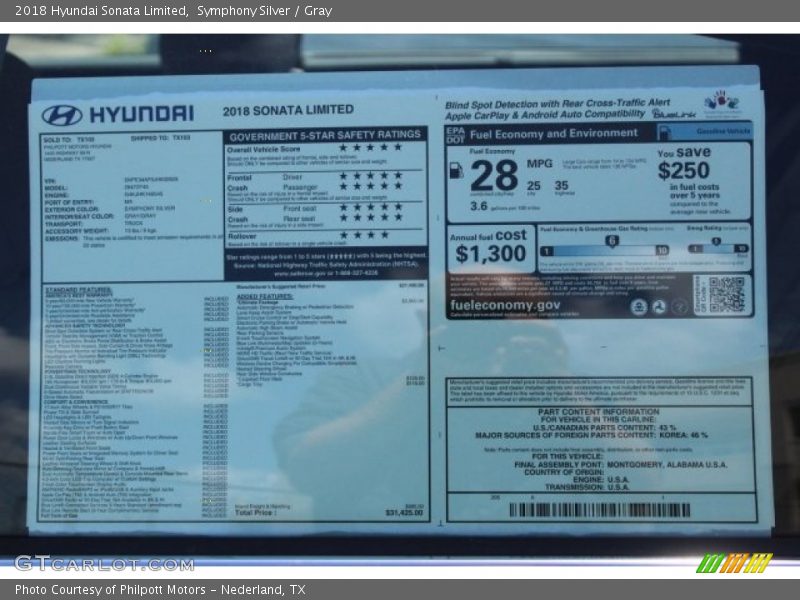Viewport: 800px width, 600px height.
Task: Click the "ENGINE: U.S.A." origin line
Action: click(601, 480)
